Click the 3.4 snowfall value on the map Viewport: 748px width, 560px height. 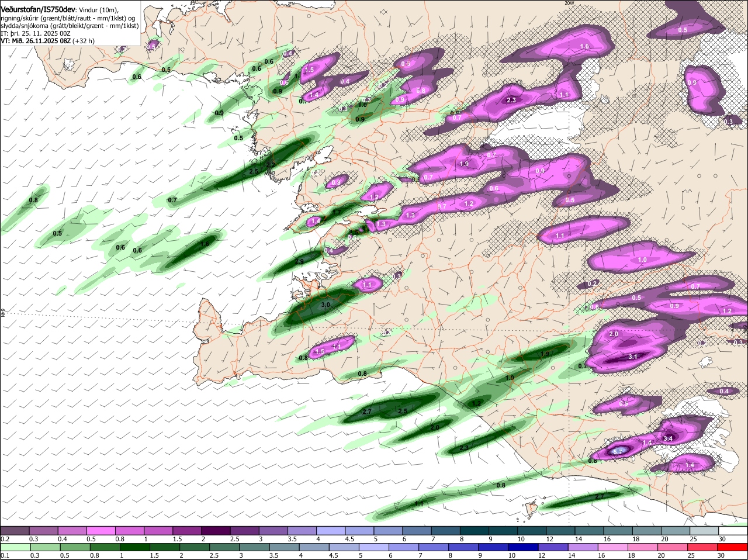[669, 438]
